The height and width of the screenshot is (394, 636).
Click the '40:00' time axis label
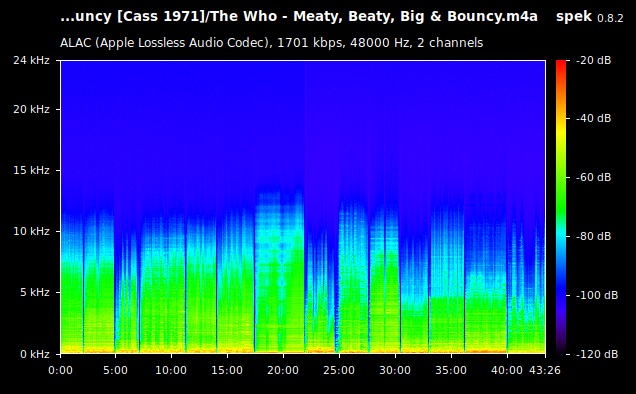(x=507, y=370)
